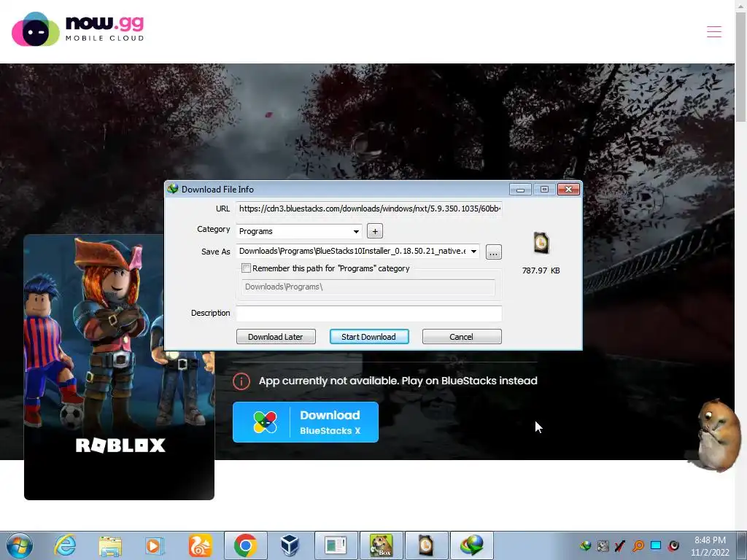
Task: Switch to Google Chrome on taskbar
Action: pos(246,545)
